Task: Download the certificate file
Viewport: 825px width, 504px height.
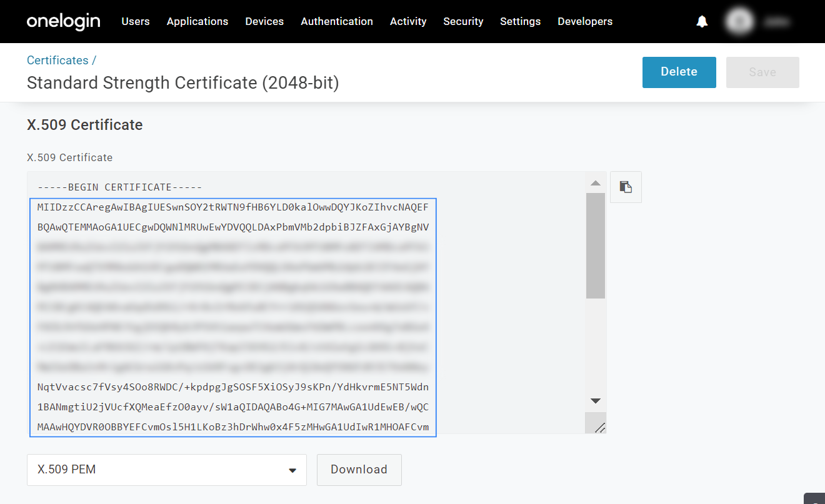Action: pyautogui.click(x=359, y=470)
